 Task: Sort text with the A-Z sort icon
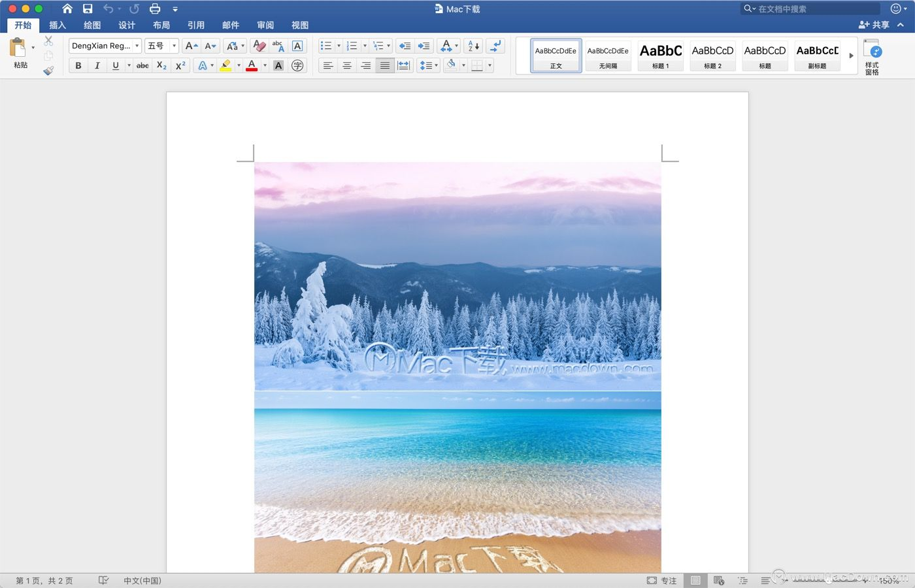pos(474,46)
